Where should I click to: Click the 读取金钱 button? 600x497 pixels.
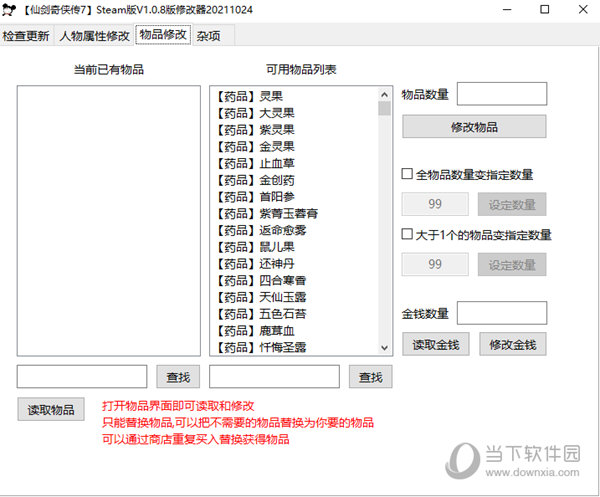coord(436,344)
